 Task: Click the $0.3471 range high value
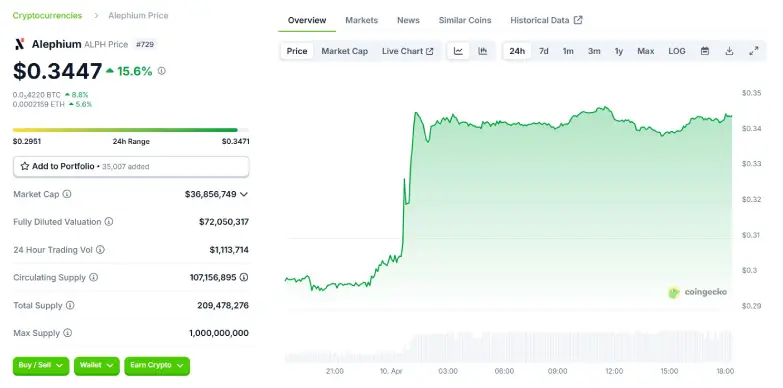click(x=236, y=141)
